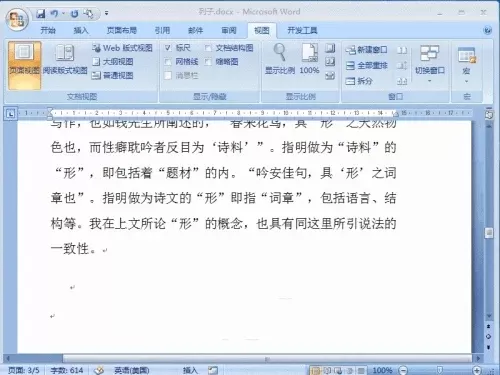Open the 宏 macros dropdown
The image size is (500, 375).
coord(466,64)
